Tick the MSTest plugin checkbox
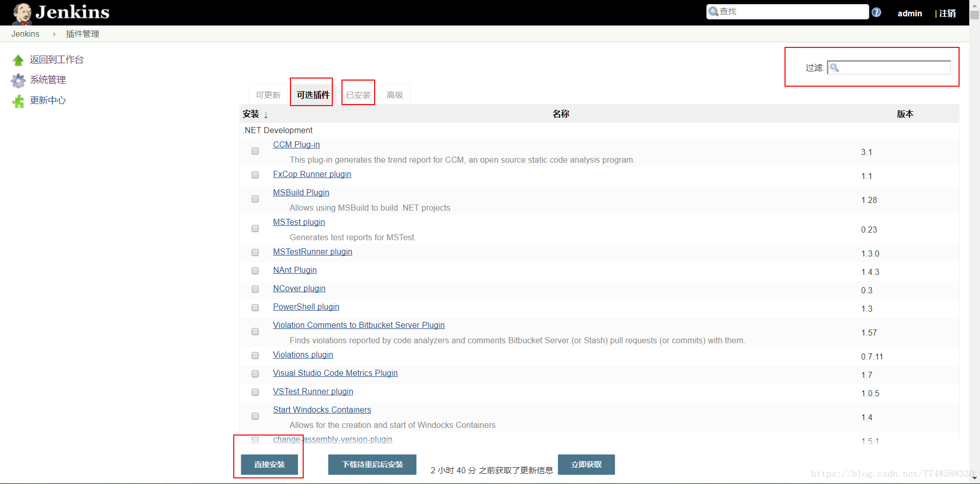This screenshot has width=980, height=484. (255, 228)
